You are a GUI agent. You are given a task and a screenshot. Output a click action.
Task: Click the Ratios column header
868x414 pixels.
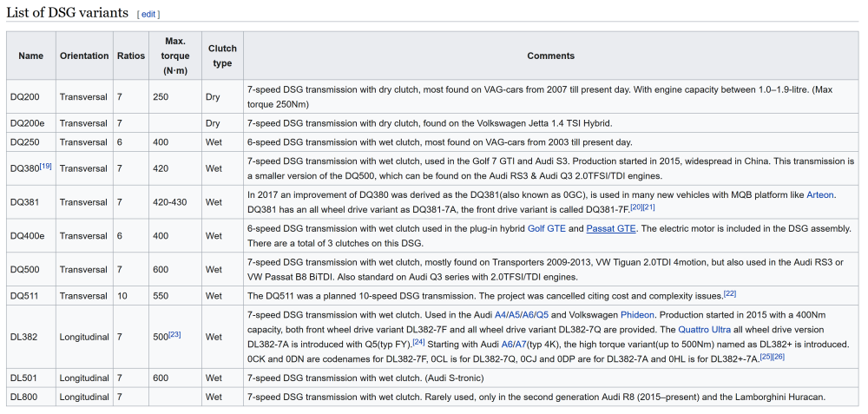point(131,56)
